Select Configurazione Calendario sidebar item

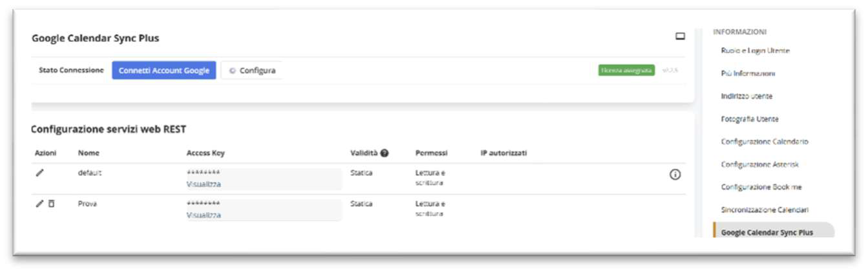765,141
